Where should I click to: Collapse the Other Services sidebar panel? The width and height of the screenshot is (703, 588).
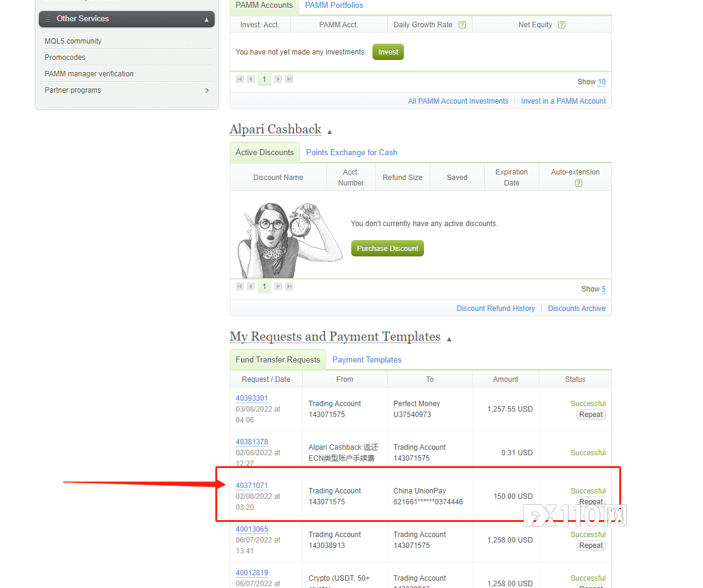206,19
